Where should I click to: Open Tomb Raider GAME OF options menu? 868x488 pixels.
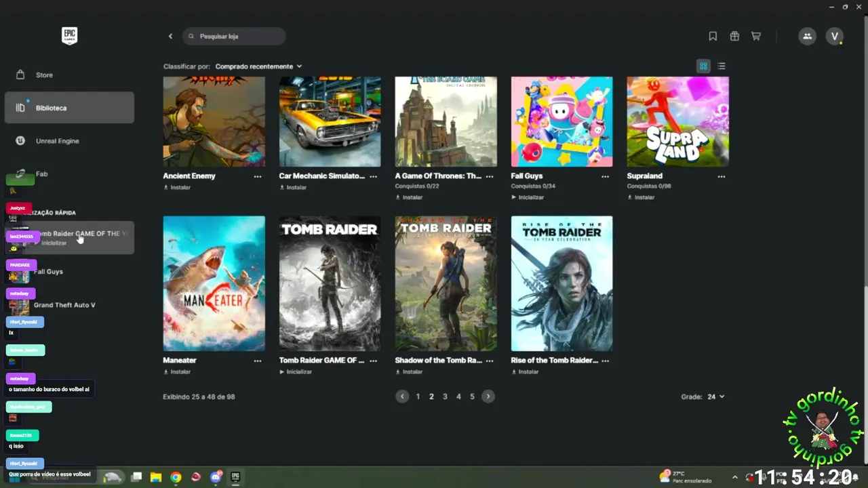[x=373, y=361]
